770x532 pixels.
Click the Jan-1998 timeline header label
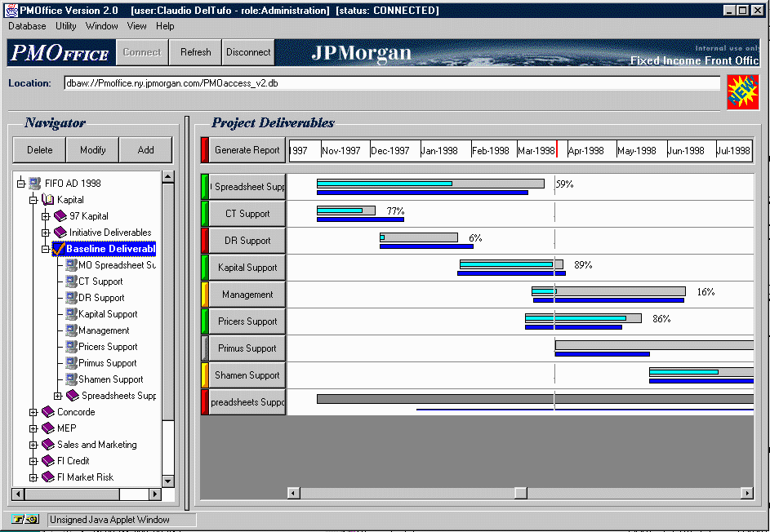click(x=439, y=151)
